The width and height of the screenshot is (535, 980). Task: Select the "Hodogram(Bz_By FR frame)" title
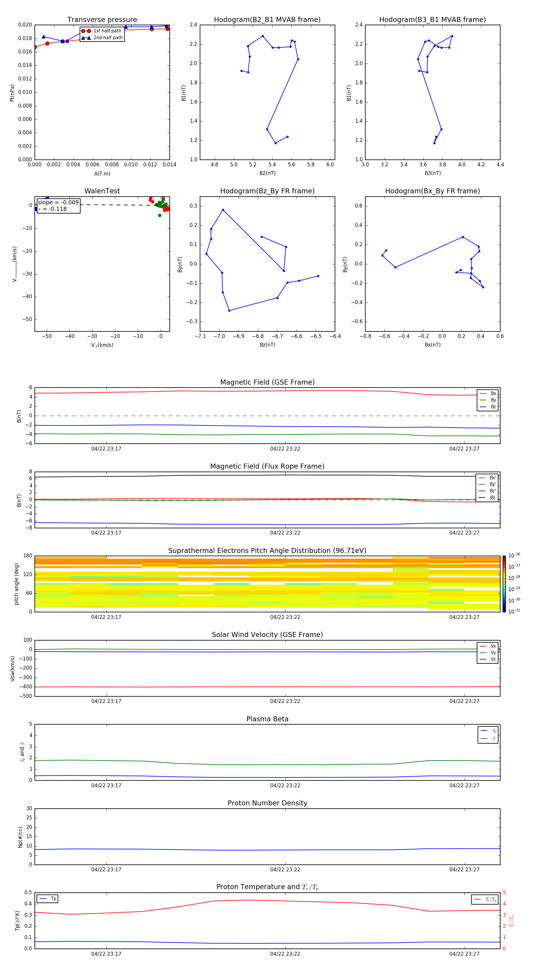[x=267, y=191]
